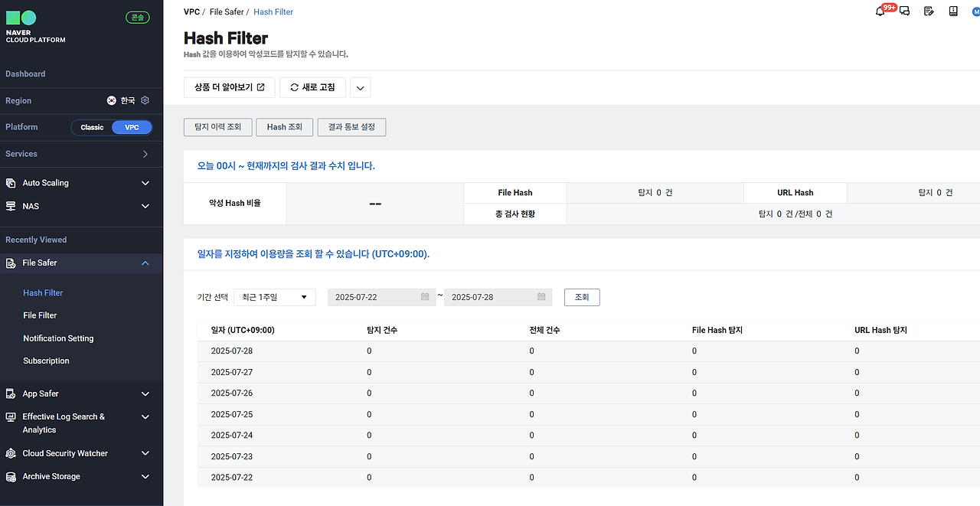
Task: Click the 2025-07-25 table row date
Action: tap(231, 414)
